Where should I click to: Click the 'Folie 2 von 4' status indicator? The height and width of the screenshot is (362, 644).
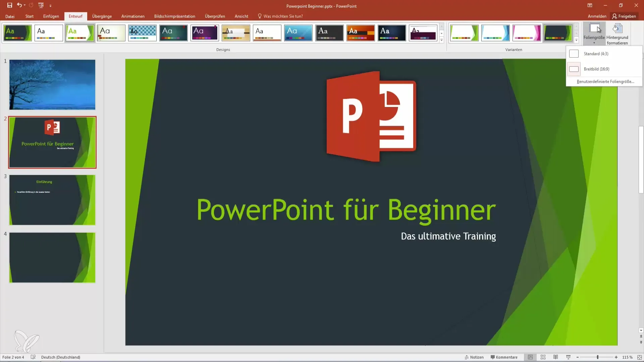click(13, 357)
